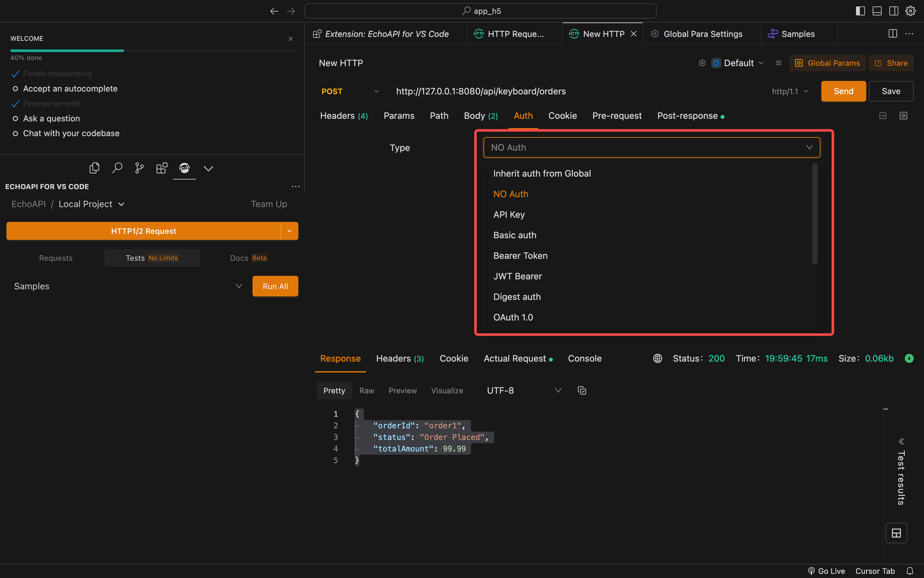Save the request
The height and width of the screenshot is (578, 924).
tap(891, 92)
